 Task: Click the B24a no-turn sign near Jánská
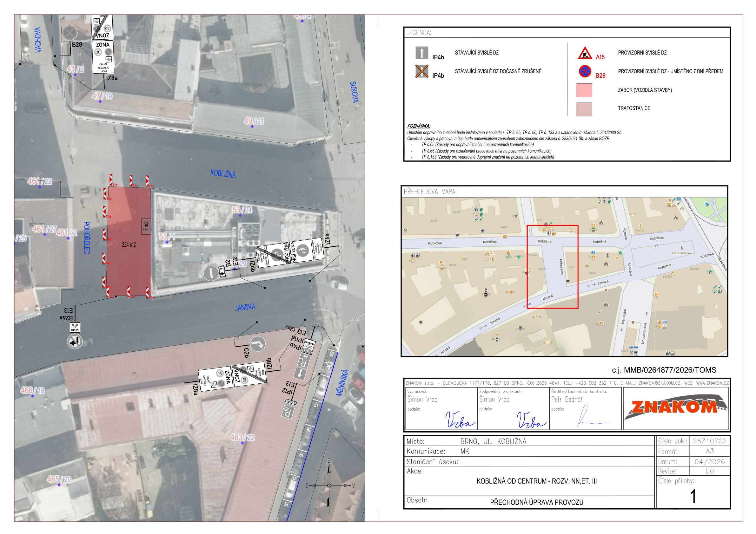tap(75, 342)
